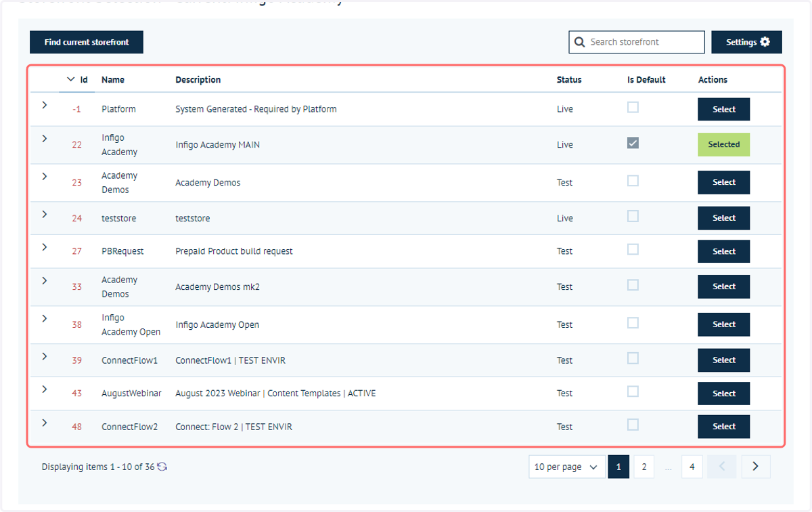Image resolution: width=812 pixels, height=512 pixels.
Task: Expand the Platform row details
Action: (x=44, y=105)
